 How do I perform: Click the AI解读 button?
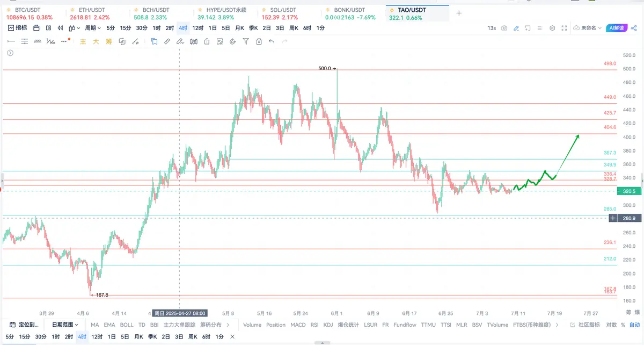click(x=616, y=28)
